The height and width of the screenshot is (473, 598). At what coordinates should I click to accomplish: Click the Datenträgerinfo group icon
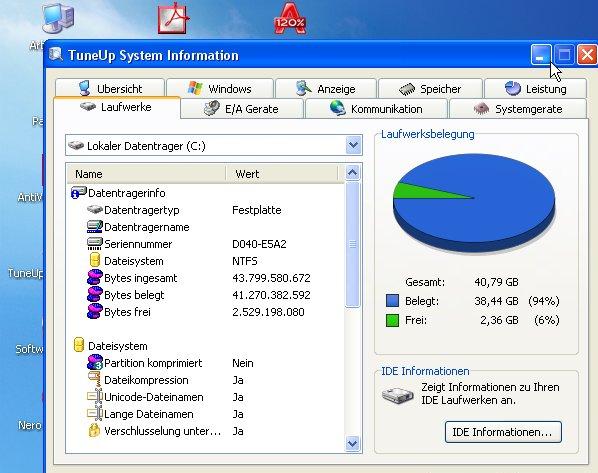(79, 193)
